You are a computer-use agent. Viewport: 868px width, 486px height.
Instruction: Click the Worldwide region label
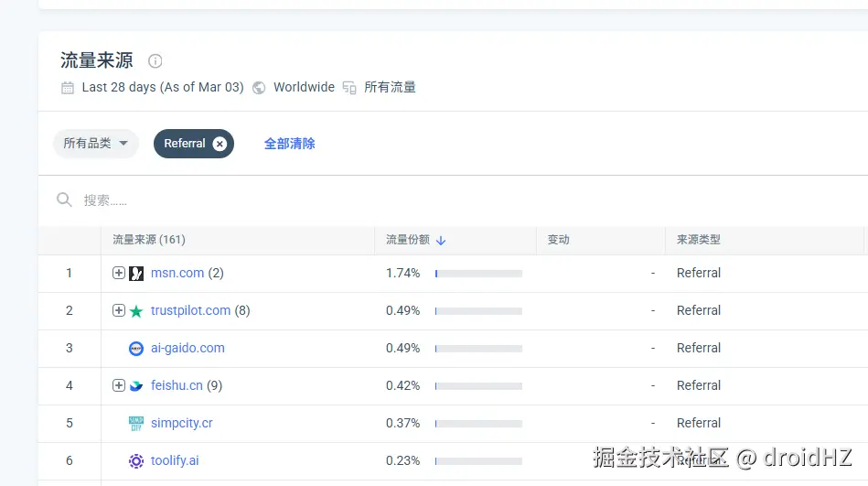click(x=304, y=87)
